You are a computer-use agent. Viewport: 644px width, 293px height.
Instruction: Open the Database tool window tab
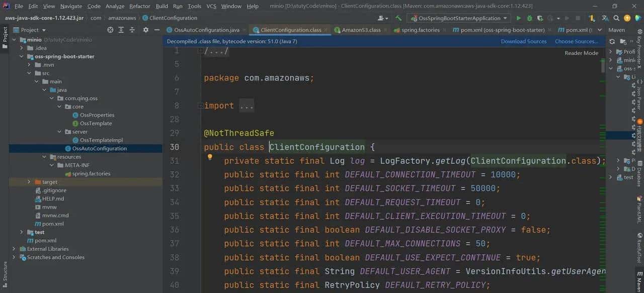coord(639,175)
